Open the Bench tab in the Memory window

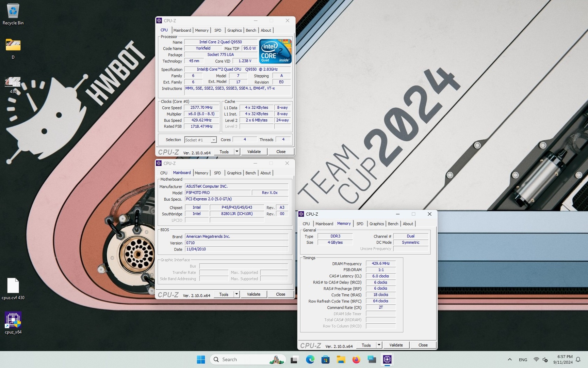[x=393, y=224]
